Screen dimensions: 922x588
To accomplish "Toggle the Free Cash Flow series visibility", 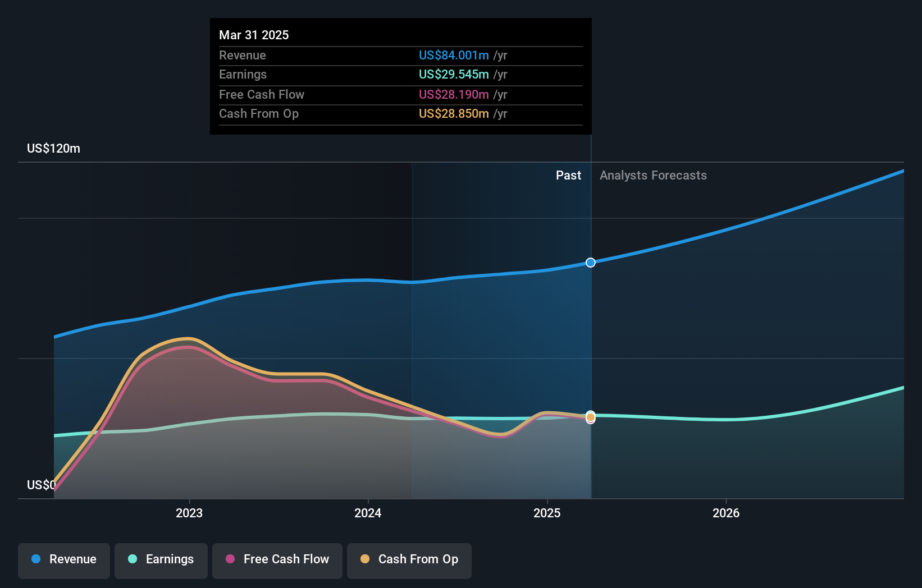I will (277, 559).
